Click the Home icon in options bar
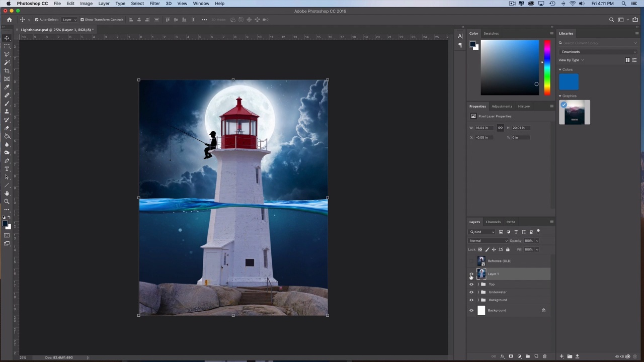The height and width of the screenshot is (362, 644). pos(9,20)
